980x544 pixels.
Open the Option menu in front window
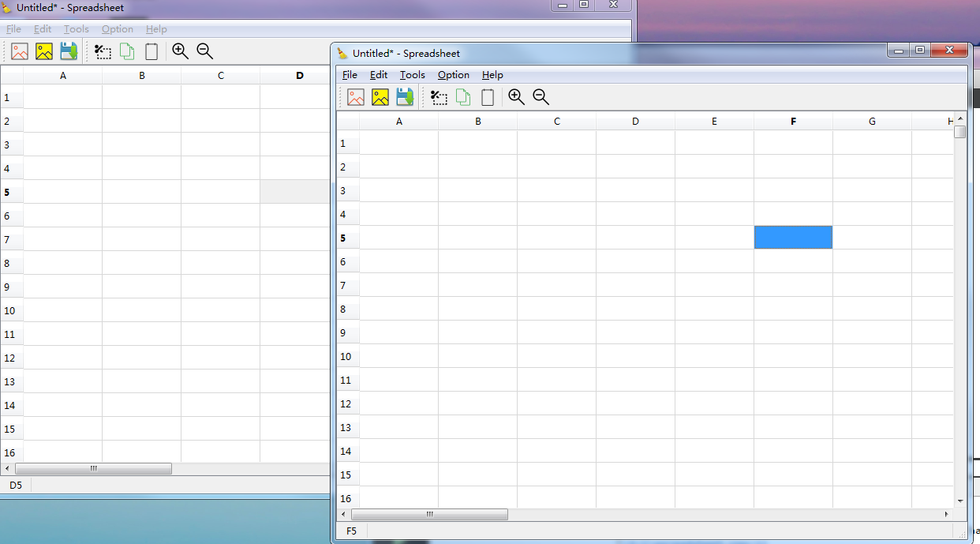454,75
